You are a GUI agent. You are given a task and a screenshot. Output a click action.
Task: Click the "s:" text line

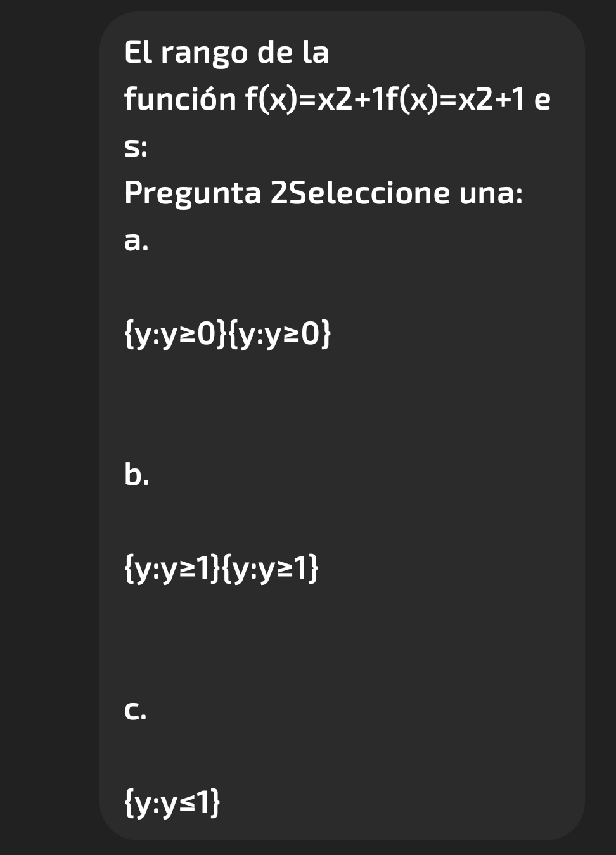coord(136,147)
